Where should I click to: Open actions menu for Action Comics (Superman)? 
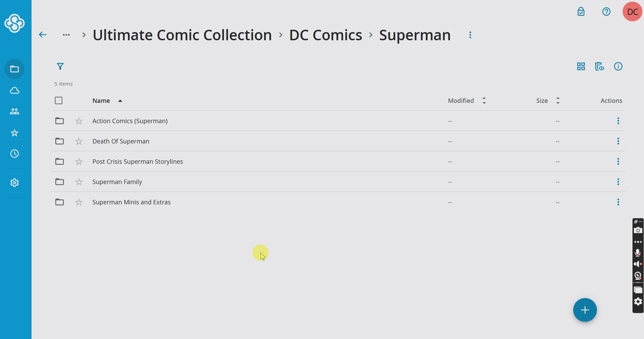[618, 121]
